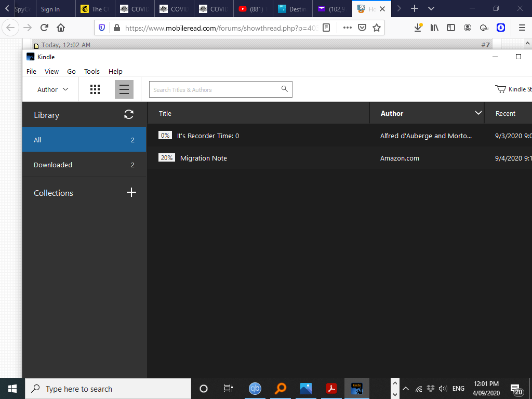
Task: Open Firefox library bookshelf icon
Action: 434,28
